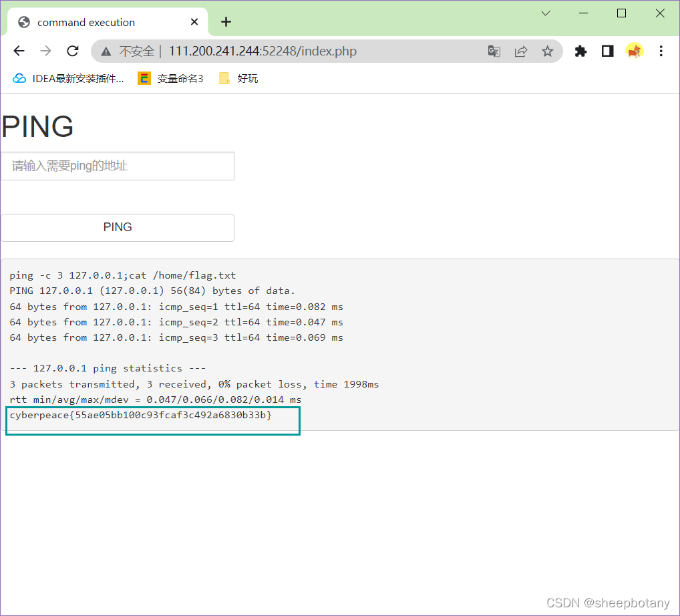680x616 pixels.
Task: Click the icmp_seq=2 output line
Action: coord(176,322)
